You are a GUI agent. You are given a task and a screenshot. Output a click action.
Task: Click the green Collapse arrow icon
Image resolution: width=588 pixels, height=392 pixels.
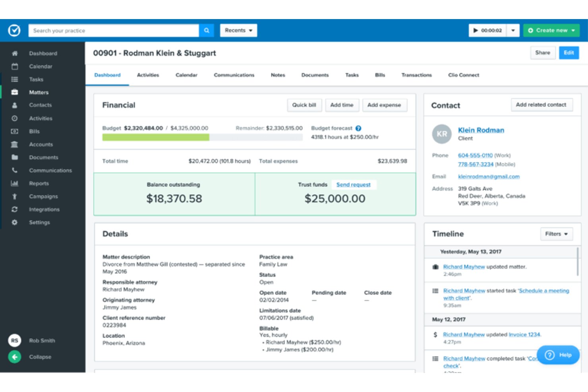coord(15,357)
